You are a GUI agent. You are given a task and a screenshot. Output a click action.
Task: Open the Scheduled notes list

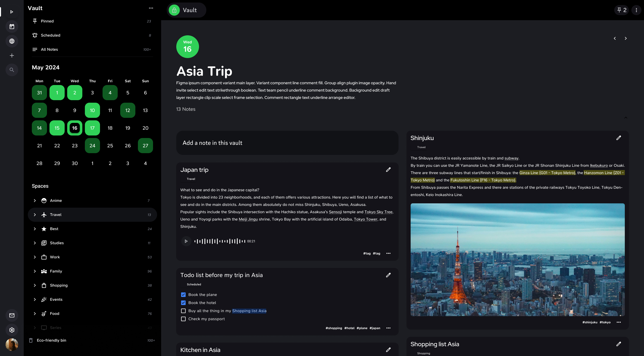pos(92,35)
